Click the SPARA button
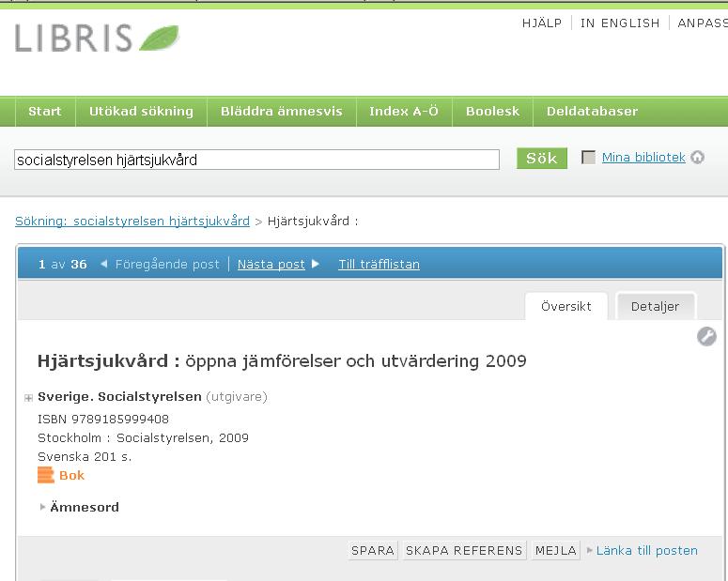728x581 pixels. tap(372, 550)
